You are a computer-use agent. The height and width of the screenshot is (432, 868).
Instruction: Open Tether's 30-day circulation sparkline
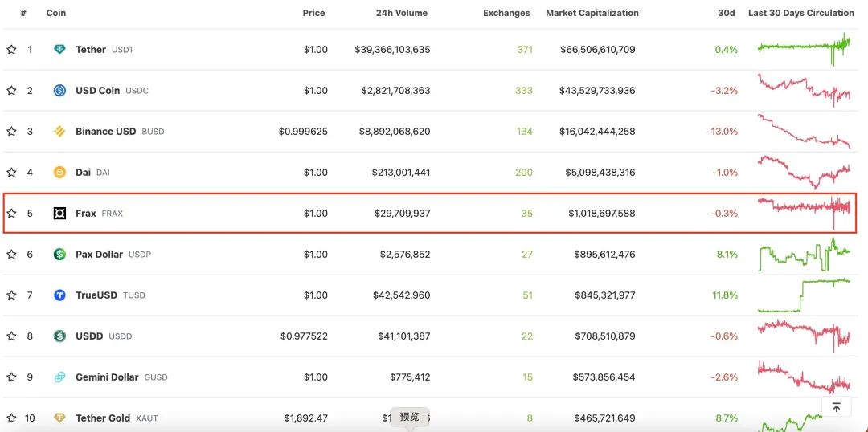[x=804, y=49]
